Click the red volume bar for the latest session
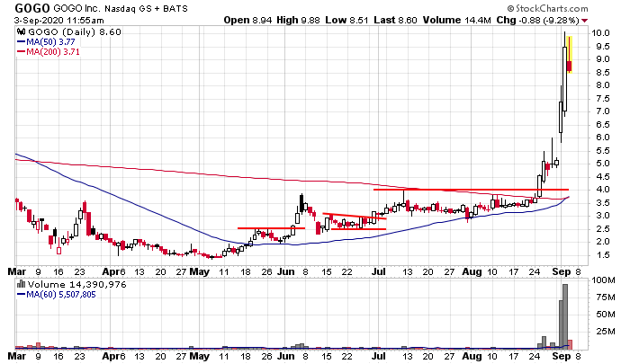The height and width of the screenshot is (364, 630). click(570, 344)
